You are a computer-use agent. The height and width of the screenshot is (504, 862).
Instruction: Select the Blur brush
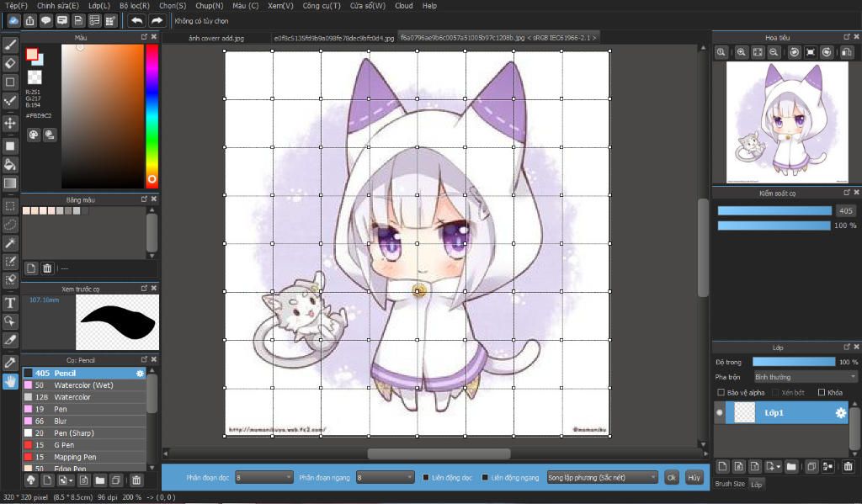tap(84, 421)
